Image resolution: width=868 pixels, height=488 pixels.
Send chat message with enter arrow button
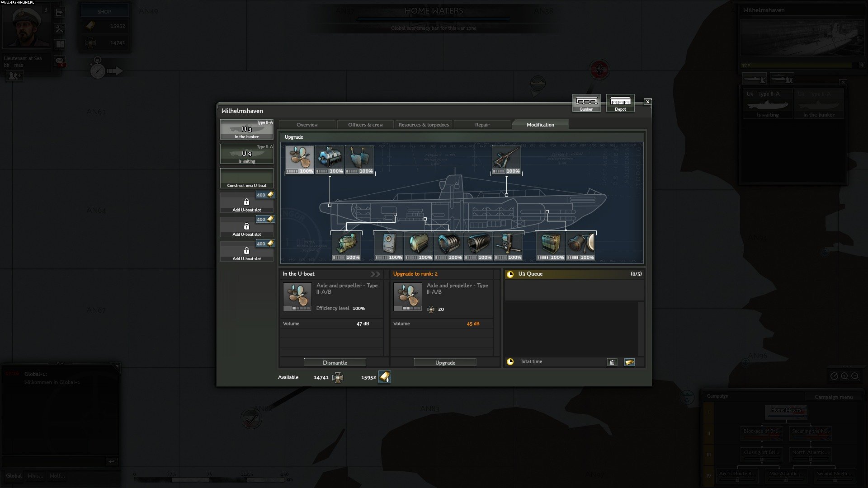coord(112,461)
